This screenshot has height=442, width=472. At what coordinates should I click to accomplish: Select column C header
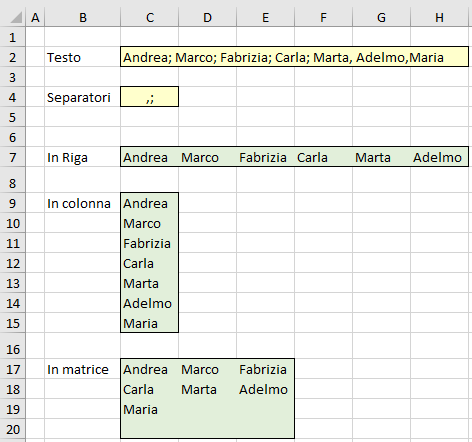[150, 17]
